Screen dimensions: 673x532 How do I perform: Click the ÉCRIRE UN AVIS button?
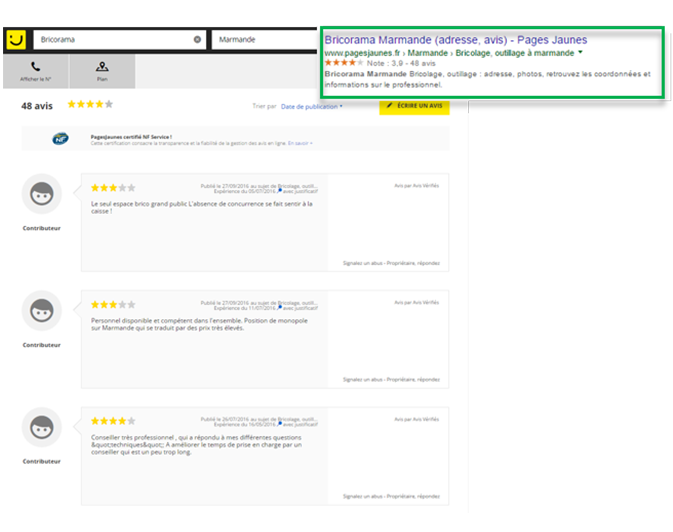[x=414, y=106]
